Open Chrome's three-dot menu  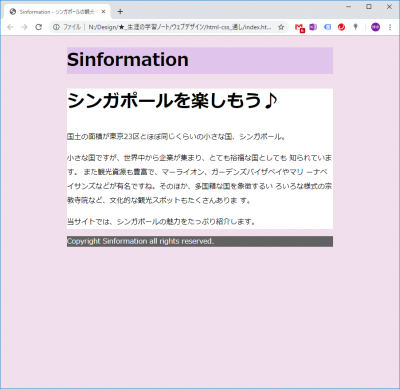coord(390,27)
